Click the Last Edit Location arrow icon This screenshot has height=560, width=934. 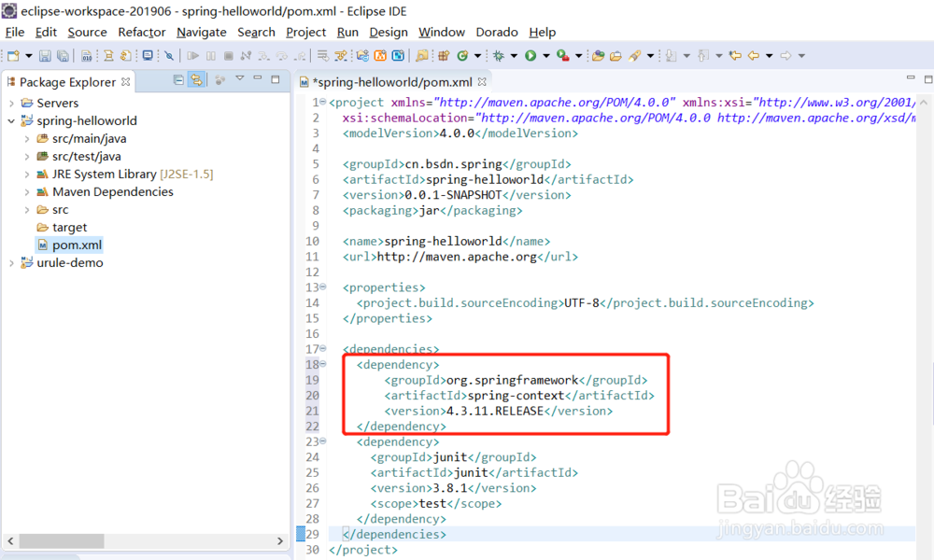pyautogui.click(x=735, y=55)
